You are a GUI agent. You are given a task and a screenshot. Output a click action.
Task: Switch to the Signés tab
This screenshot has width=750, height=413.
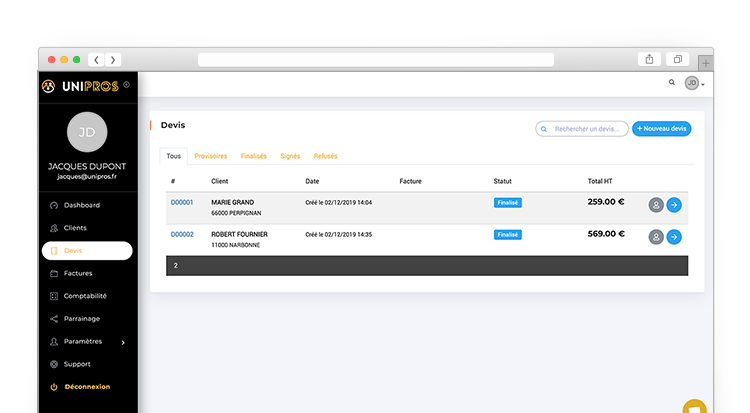pyautogui.click(x=290, y=156)
